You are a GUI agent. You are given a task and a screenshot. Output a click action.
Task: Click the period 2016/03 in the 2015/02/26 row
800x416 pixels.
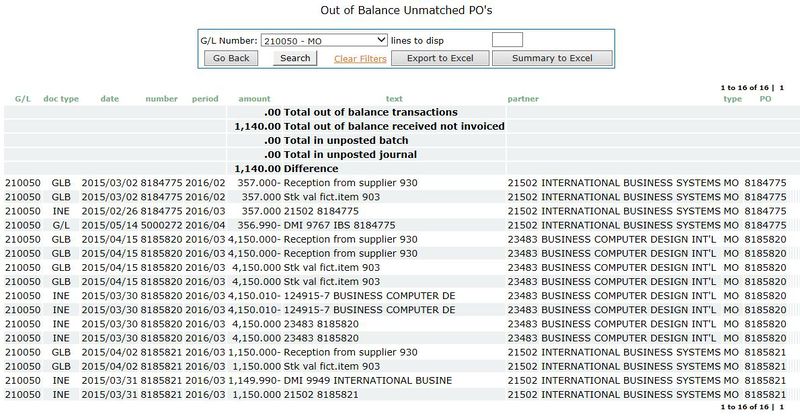(205, 211)
